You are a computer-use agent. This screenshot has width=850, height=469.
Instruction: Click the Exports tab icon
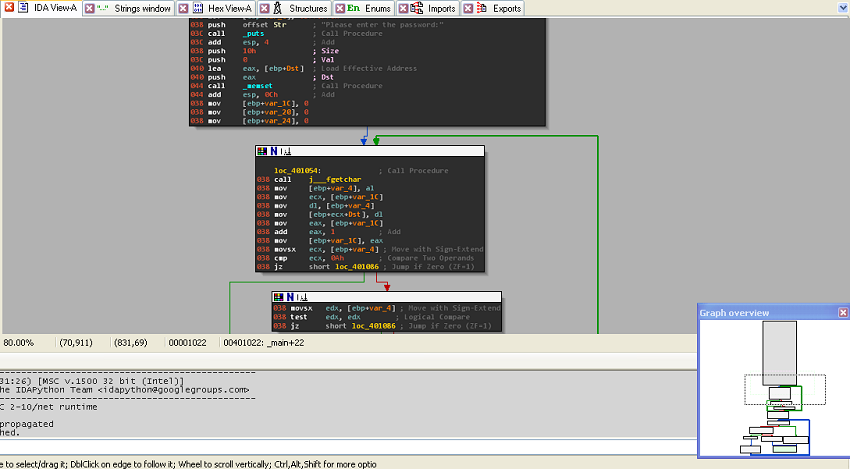481,8
